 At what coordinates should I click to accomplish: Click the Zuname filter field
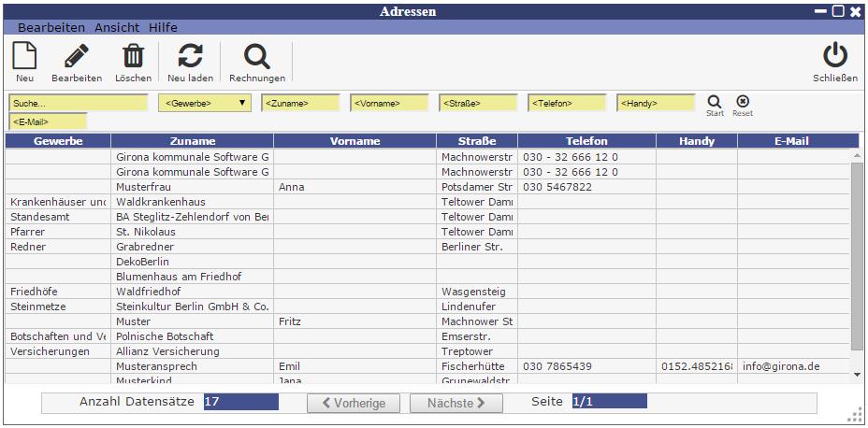point(300,104)
